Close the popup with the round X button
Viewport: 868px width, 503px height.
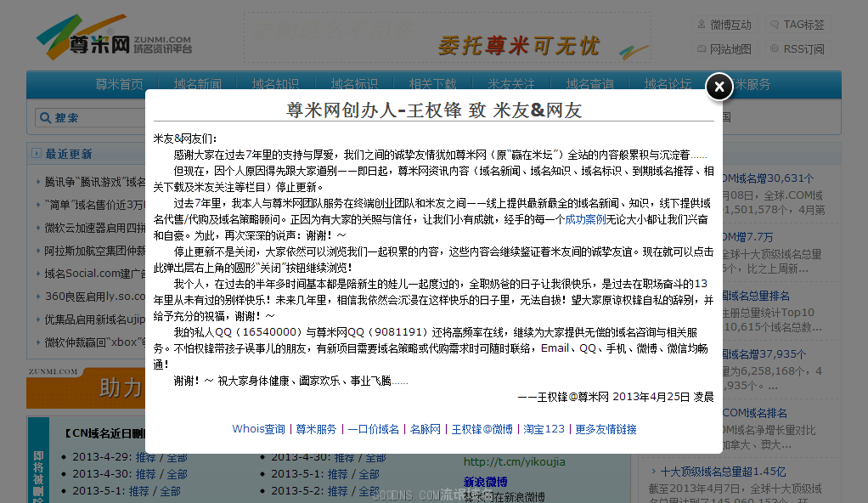point(719,87)
